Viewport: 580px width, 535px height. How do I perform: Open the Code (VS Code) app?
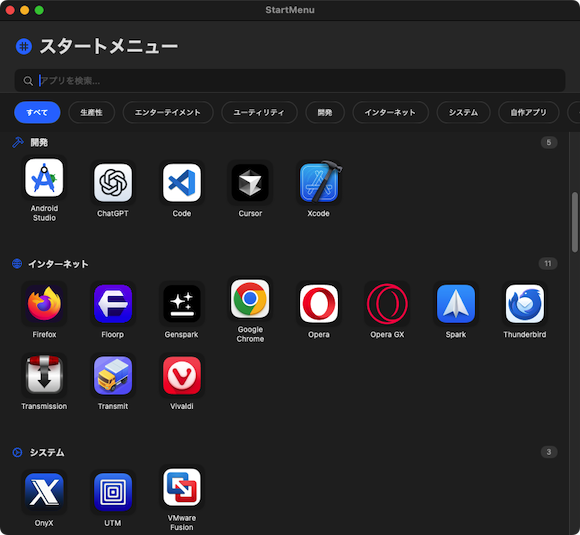point(182,183)
